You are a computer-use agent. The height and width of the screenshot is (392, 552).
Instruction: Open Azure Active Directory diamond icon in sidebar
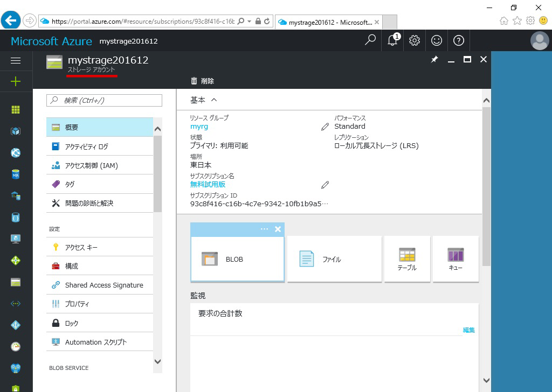pyautogui.click(x=16, y=325)
